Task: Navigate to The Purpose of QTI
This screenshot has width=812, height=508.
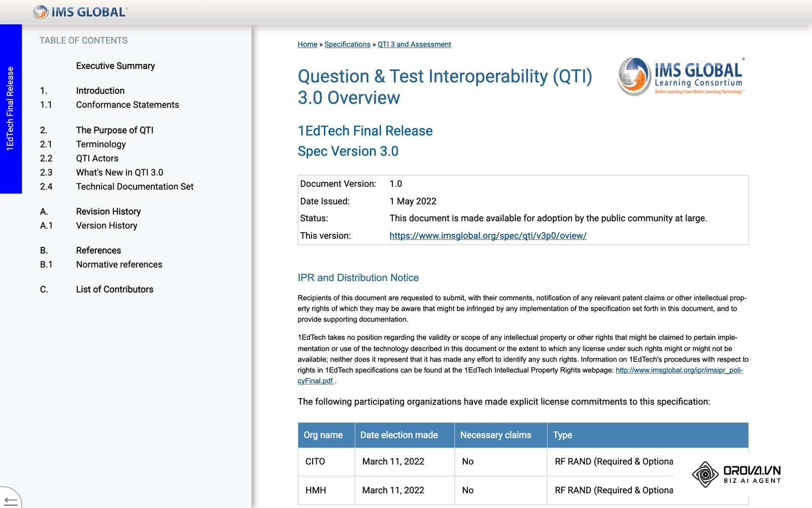Action: pos(115,131)
